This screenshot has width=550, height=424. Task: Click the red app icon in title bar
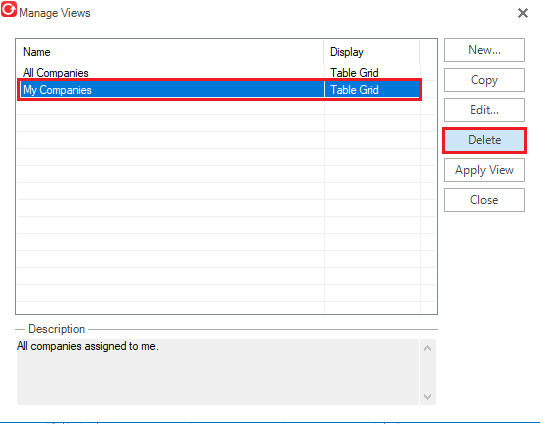pyautogui.click(x=9, y=9)
